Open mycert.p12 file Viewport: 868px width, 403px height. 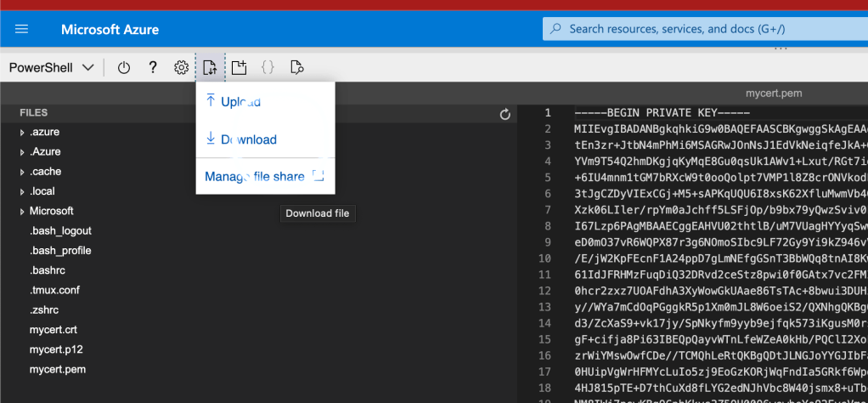click(x=56, y=349)
